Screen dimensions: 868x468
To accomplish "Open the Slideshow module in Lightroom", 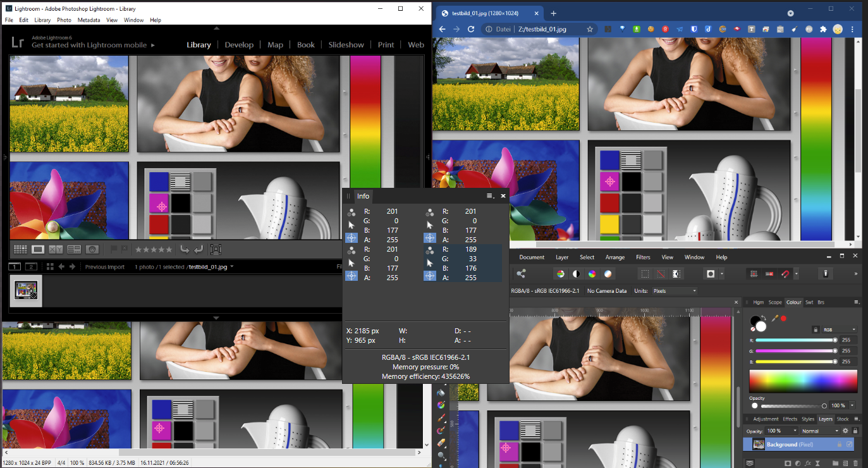I will 346,45.
